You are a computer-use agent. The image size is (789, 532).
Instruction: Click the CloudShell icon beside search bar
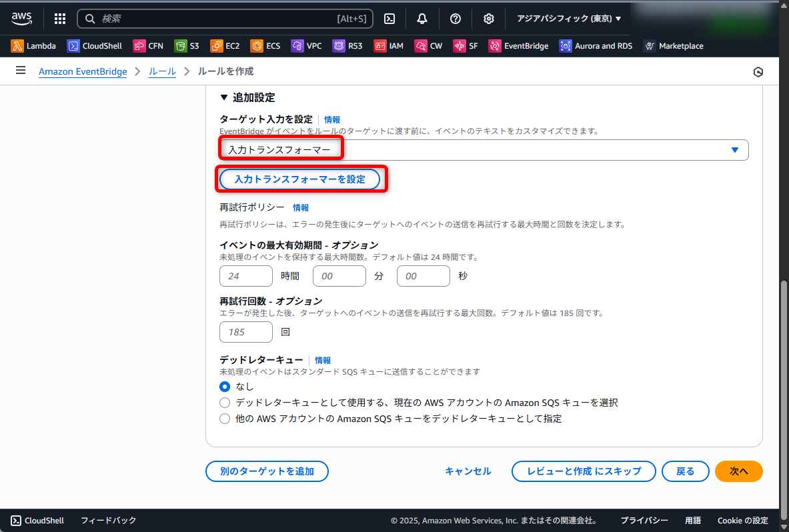(x=390, y=19)
